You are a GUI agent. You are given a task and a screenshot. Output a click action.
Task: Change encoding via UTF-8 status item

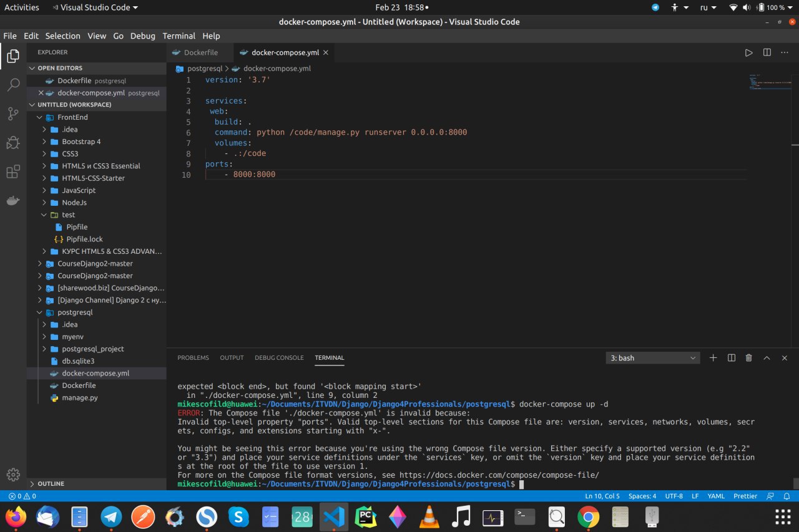coord(674,496)
